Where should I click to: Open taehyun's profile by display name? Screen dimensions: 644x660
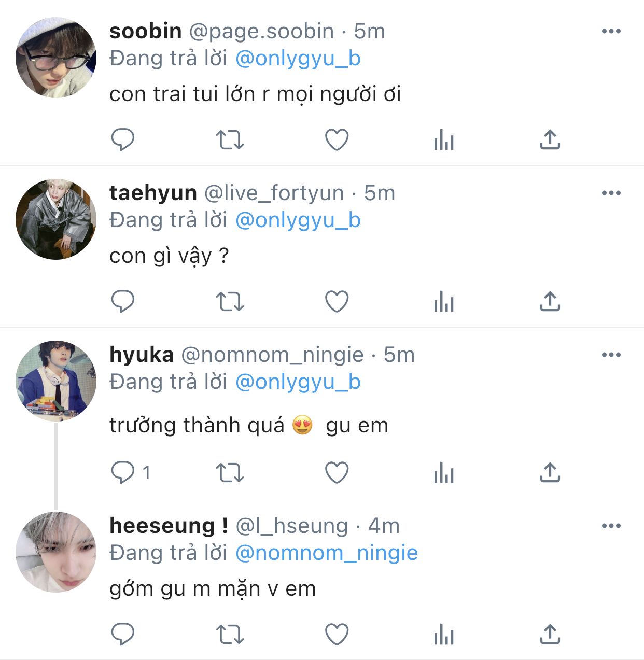153,193
